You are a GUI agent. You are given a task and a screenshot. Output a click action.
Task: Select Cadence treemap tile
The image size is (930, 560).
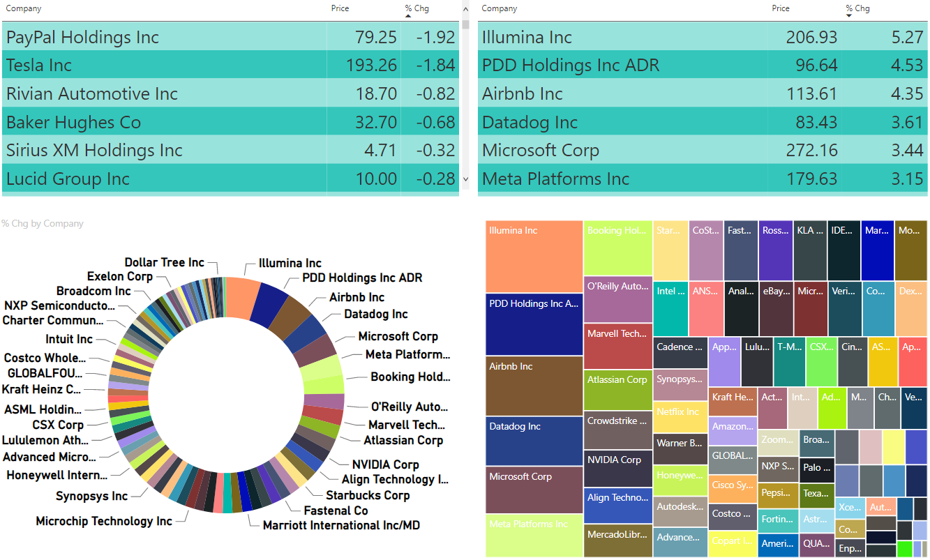click(681, 353)
